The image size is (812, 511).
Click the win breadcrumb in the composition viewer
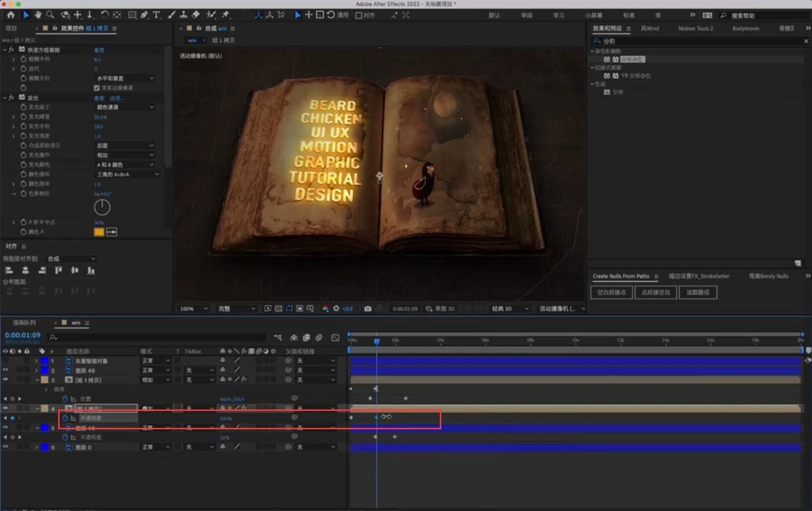click(x=192, y=40)
